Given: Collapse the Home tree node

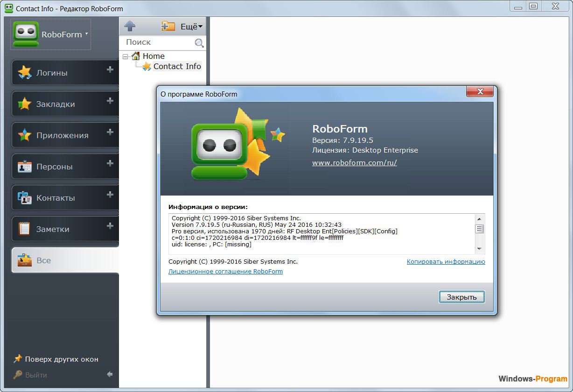Looking at the screenshot, I should (x=125, y=56).
